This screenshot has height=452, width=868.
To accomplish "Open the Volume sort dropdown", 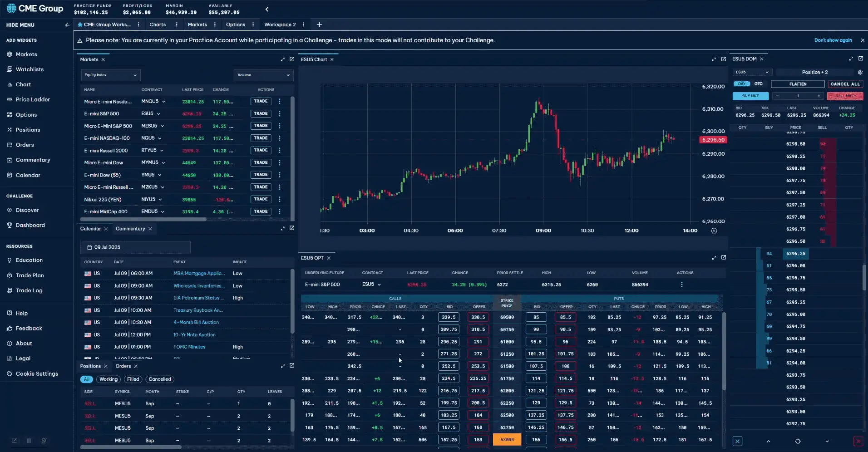I will pyautogui.click(x=263, y=75).
